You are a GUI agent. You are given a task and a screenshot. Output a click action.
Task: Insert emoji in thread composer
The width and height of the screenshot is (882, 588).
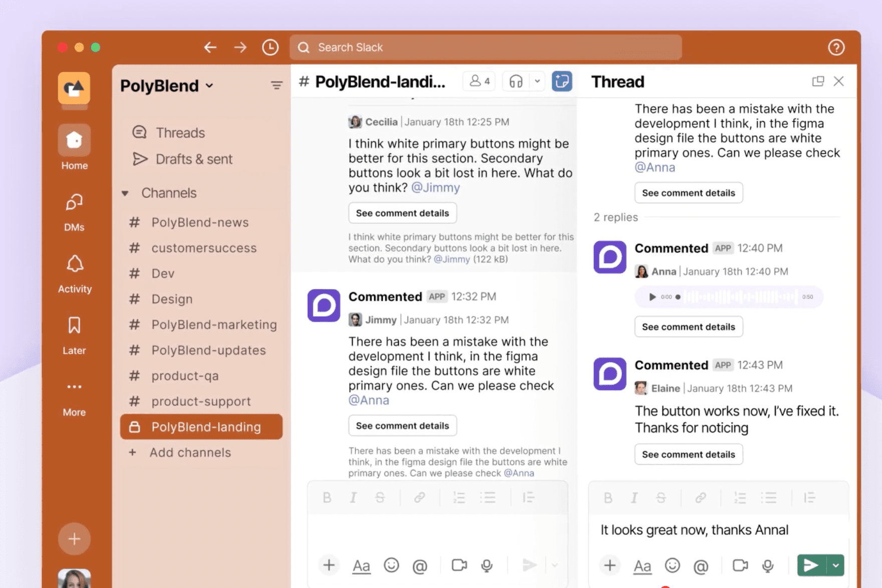tap(672, 565)
